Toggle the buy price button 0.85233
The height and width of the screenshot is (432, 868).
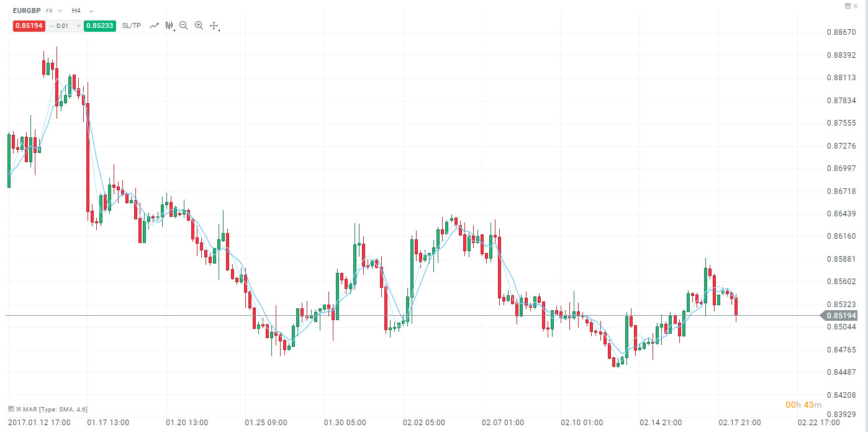point(100,25)
